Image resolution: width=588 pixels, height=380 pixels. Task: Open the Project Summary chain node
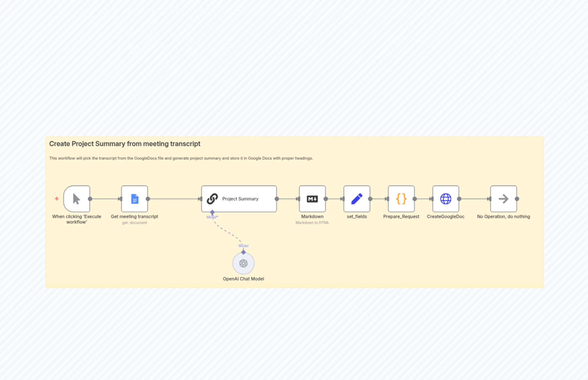(x=239, y=199)
